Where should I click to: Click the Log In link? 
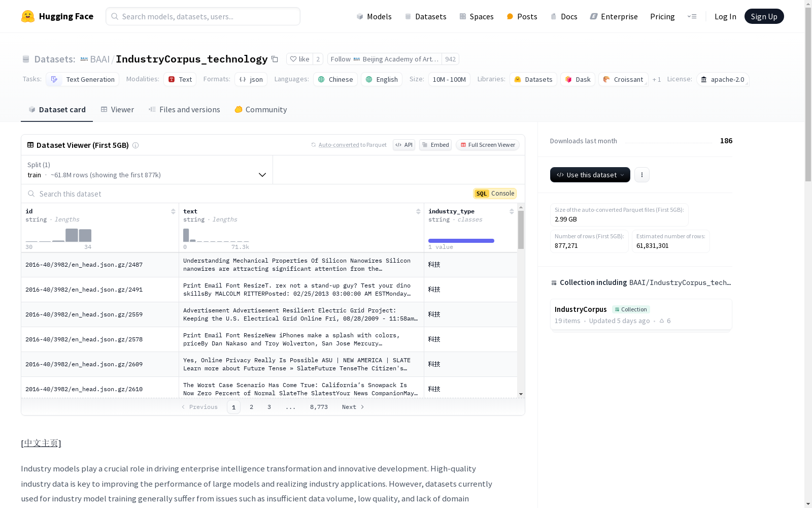(725, 16)
